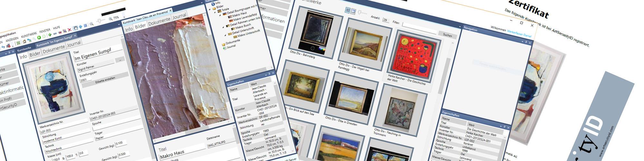Click the zoom-in magnifier beside 75%
Image resolution: width=644 pixels, height=161 pixels.
click(110, 19)
